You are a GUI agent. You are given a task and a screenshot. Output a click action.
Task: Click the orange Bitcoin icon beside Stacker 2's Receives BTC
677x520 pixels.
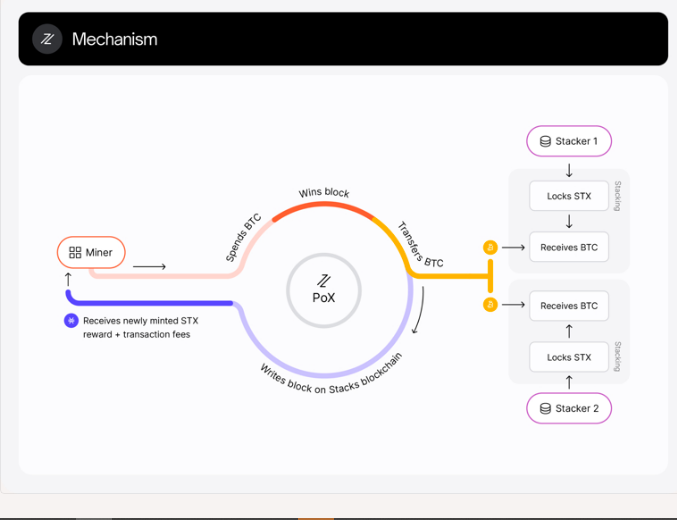[490, 305]
